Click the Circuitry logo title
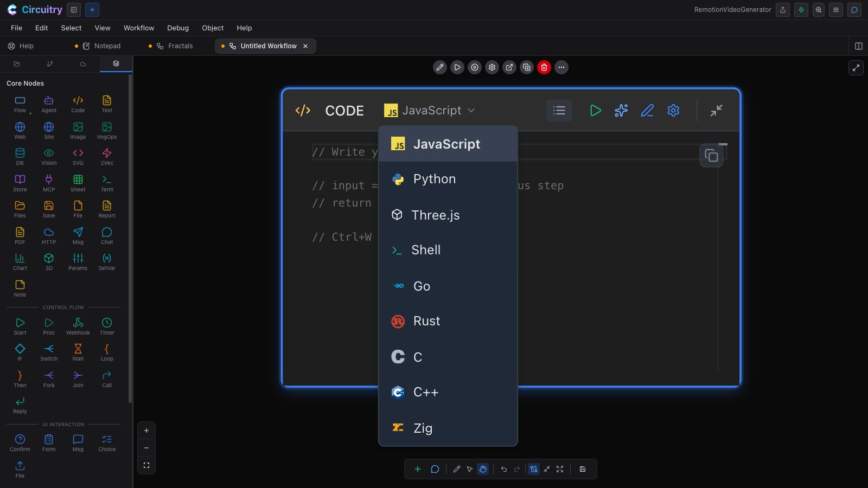This screenshot has height=488, width=868. [x=35, y=10]
